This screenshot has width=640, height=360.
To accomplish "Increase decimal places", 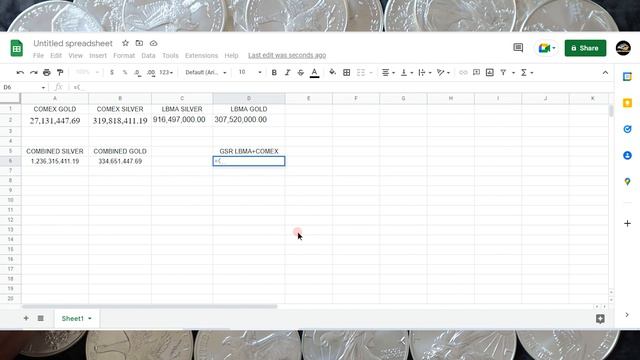I will pos(151,73).
